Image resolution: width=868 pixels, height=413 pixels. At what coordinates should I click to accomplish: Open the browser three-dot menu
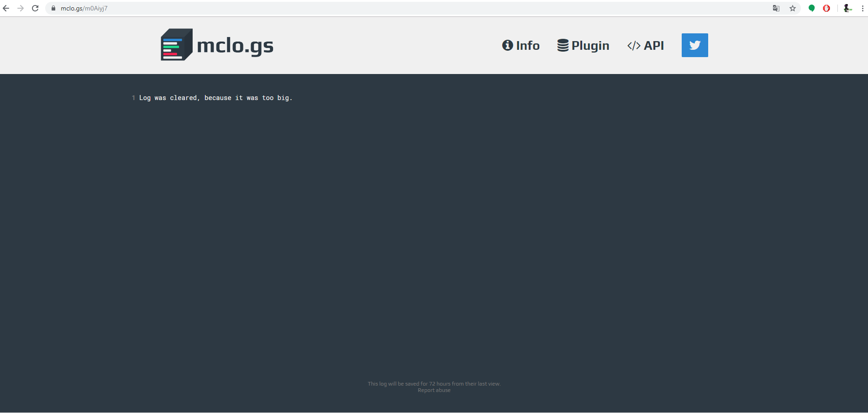(863, 8)
